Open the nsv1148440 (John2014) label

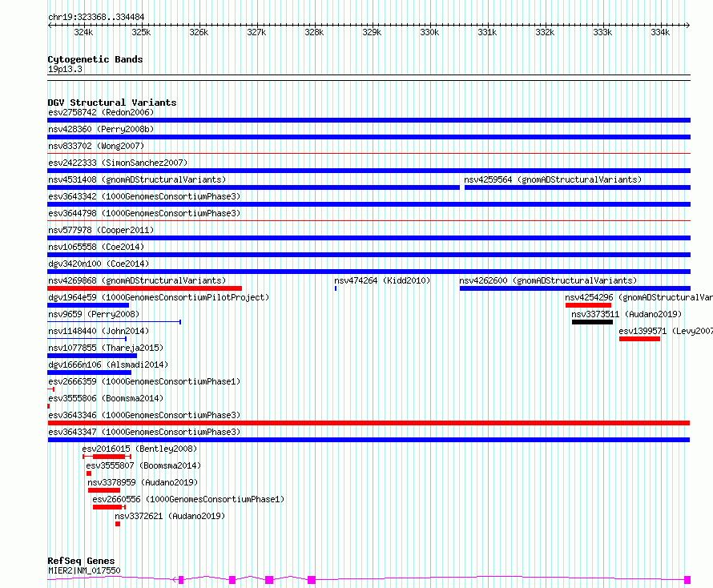[x=99, y=331]
